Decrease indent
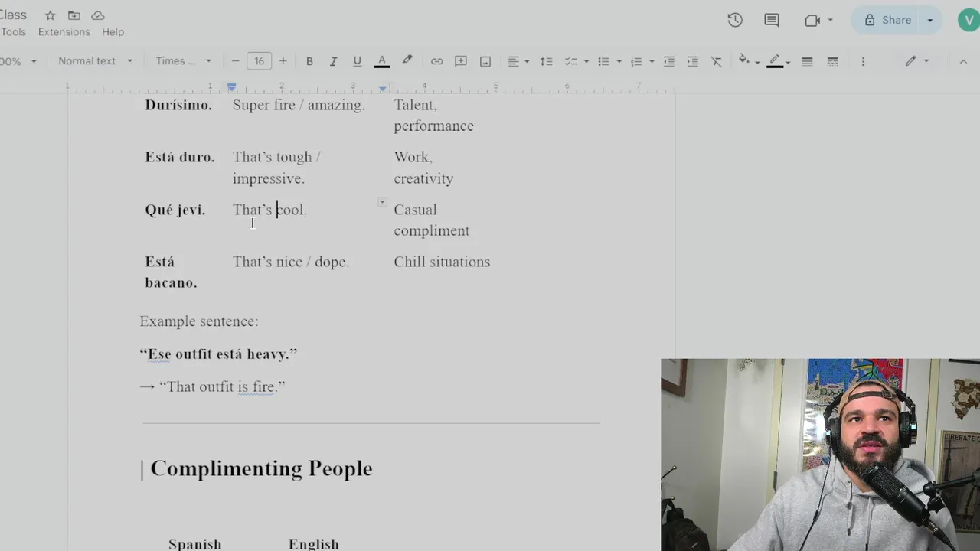The image size is (980, 551). (668, 61)
